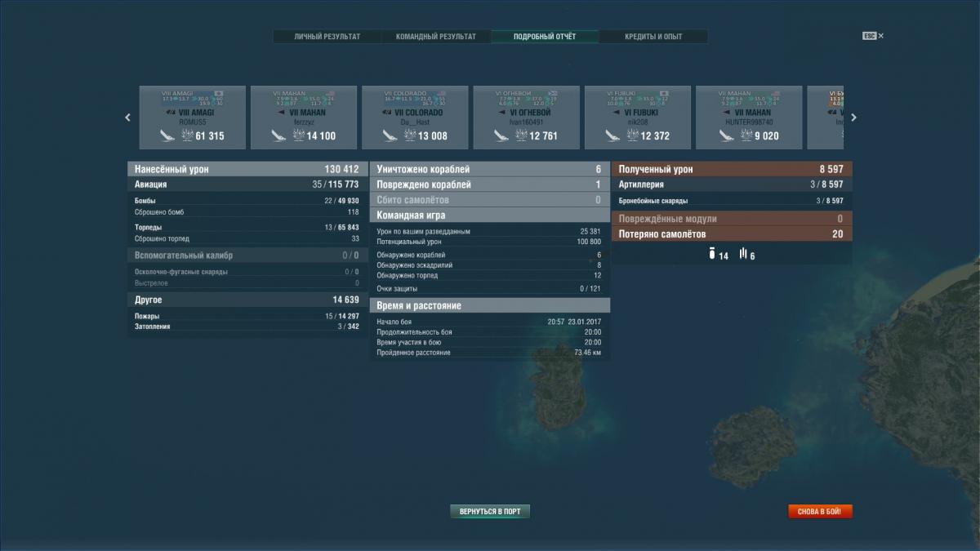Click the sunk ship icon on ROMUS5's card
This screenshot has height=551, width=980.
(167, 136)
